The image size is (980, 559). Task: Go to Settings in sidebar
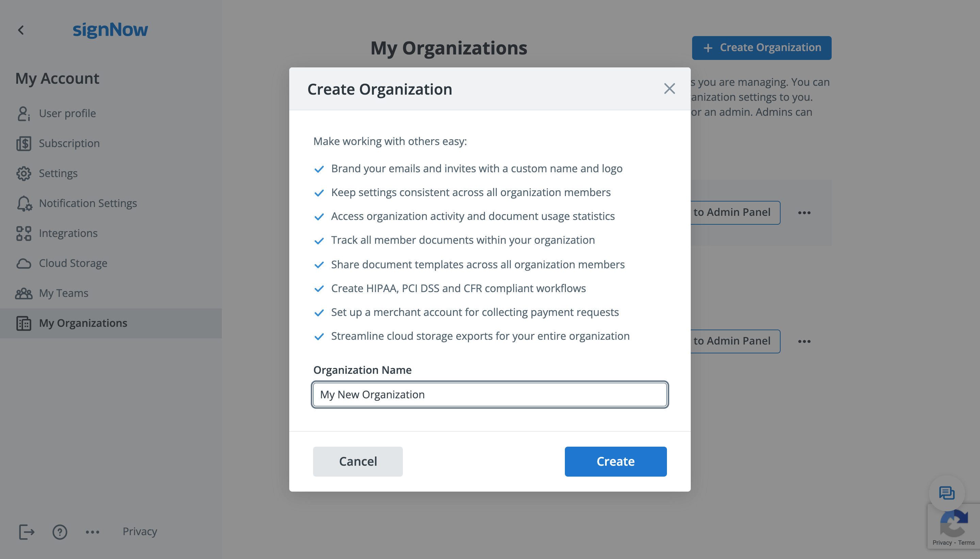[58, 174]
